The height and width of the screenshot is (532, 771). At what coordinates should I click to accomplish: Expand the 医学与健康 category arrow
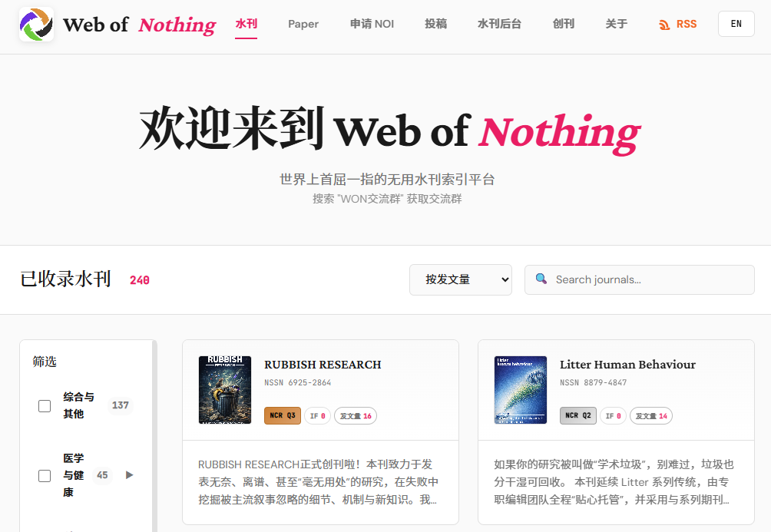pyautogui.click(x=129, y=475)
